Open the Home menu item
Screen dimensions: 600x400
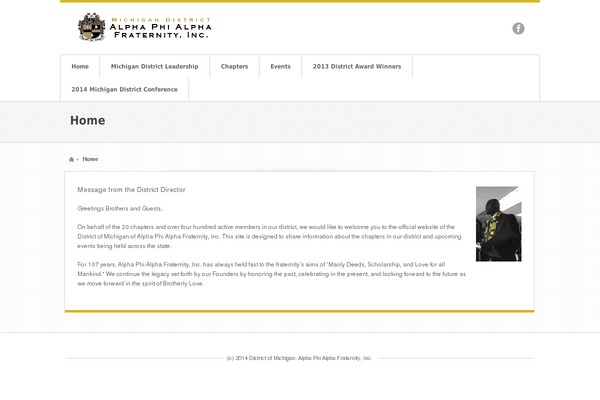80,66
